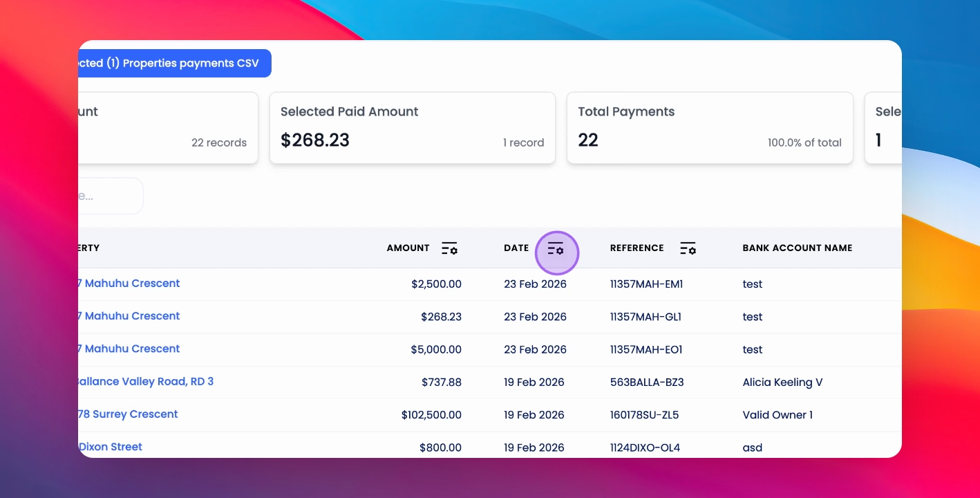Open the $268.23 Mahuhu Crescent property link
Viewport: 980px width, 498px height.
[x=129, y=316]
